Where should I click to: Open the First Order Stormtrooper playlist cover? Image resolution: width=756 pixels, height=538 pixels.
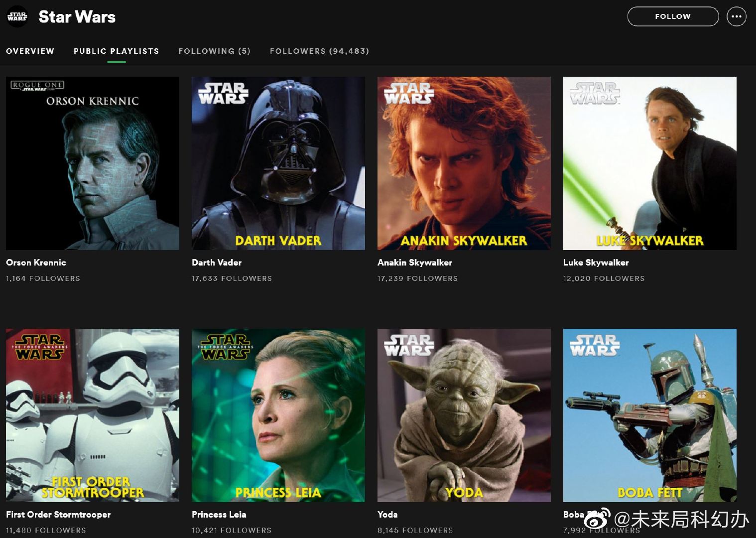93,415
